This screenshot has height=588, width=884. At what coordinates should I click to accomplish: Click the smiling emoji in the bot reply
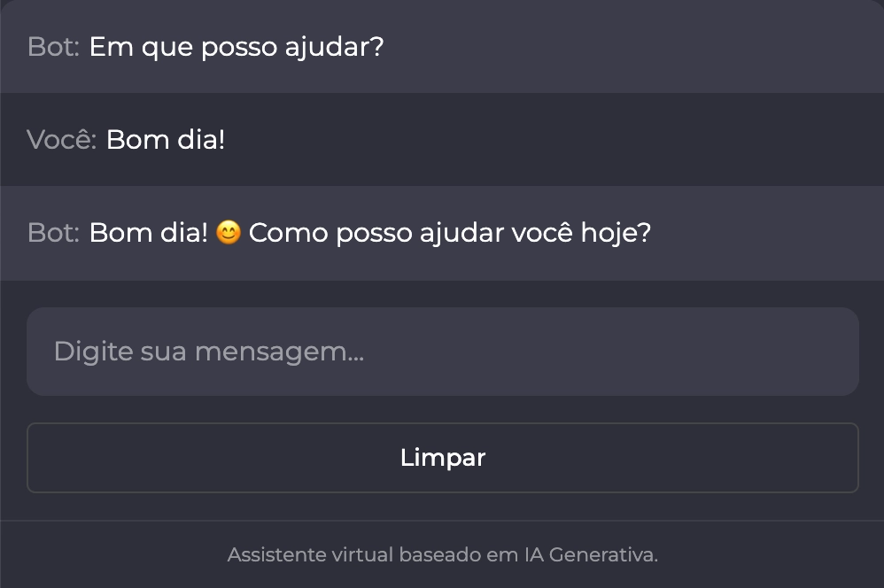point(229,234)
